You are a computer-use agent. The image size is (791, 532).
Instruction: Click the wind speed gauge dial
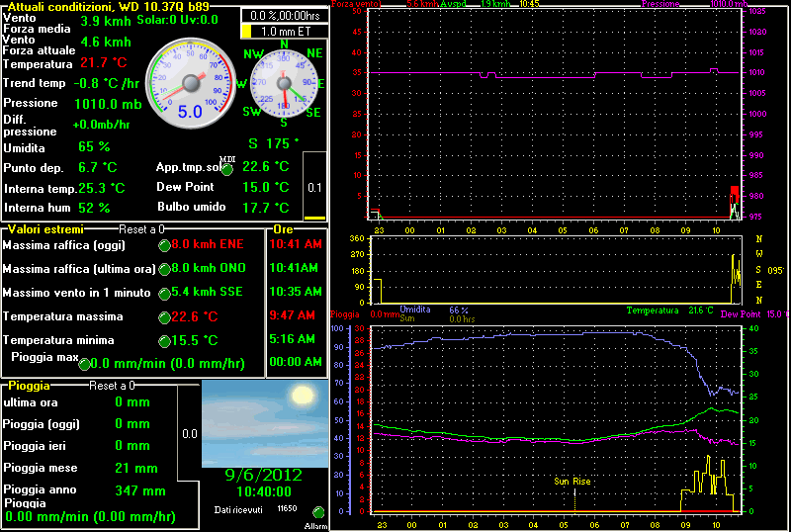point(191,83)
